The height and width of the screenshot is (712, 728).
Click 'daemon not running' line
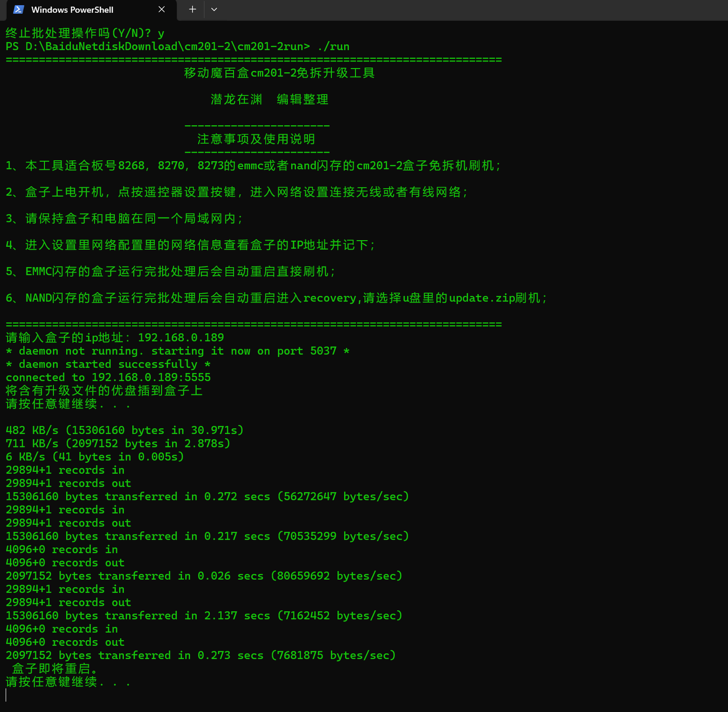pos(177,351)
